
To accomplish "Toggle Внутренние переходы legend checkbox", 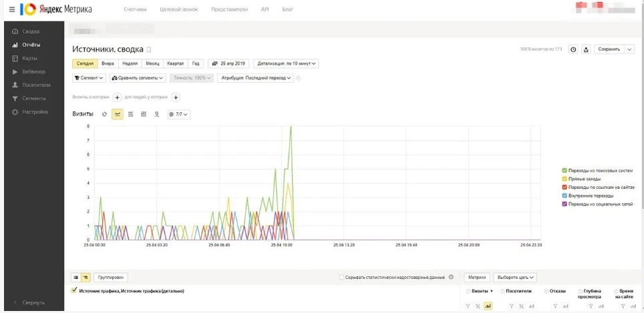I will pyautogui.click(x=565, y=196).
